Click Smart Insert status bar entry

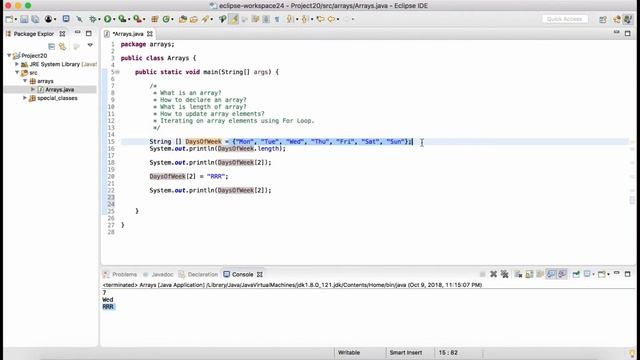click(x=406, y=353)
